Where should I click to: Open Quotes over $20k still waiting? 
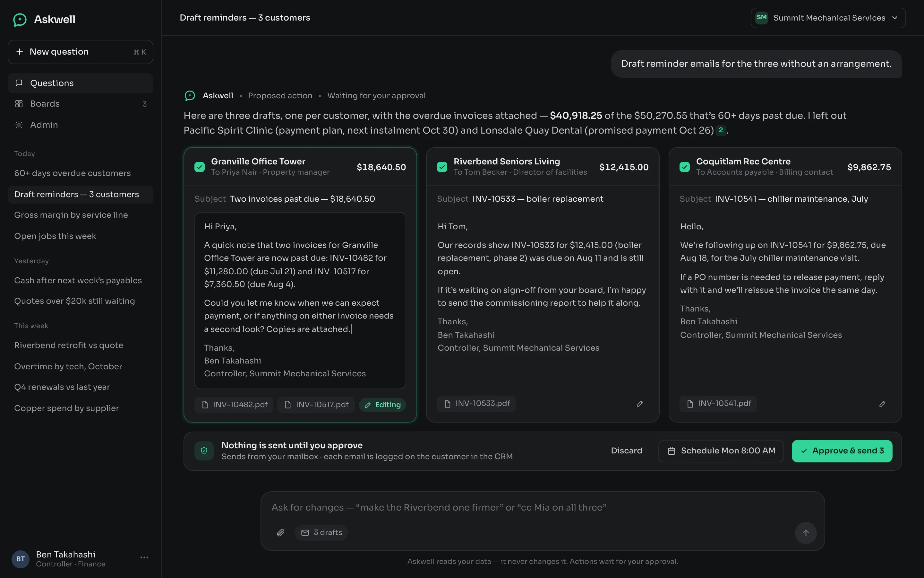[81, 301]
